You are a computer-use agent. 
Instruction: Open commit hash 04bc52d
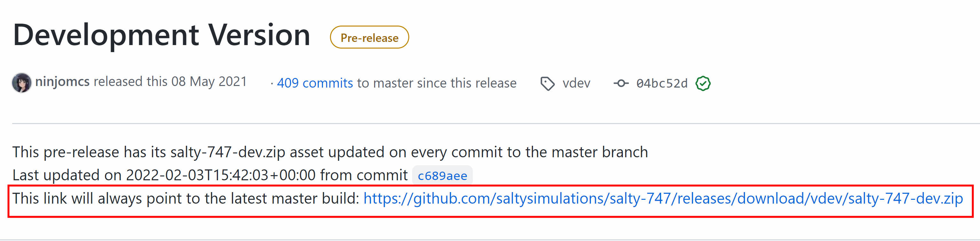(662, 83)
